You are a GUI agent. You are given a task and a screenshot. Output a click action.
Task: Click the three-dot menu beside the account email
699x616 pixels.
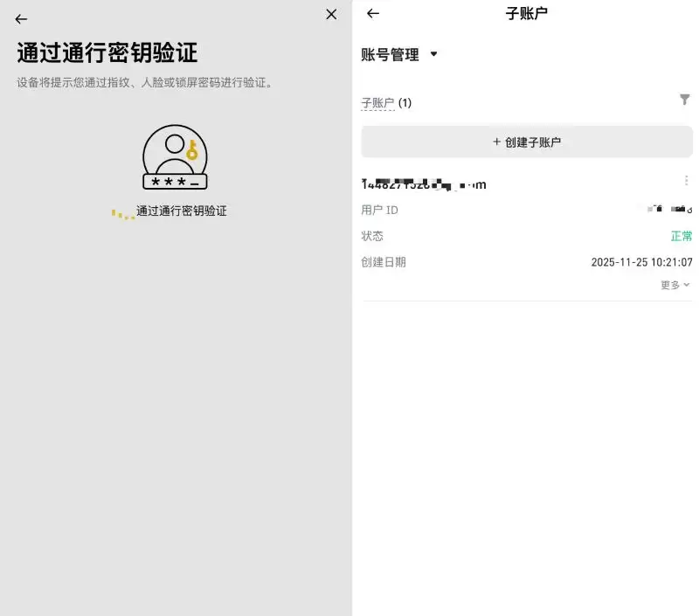(x=686, y=181)
